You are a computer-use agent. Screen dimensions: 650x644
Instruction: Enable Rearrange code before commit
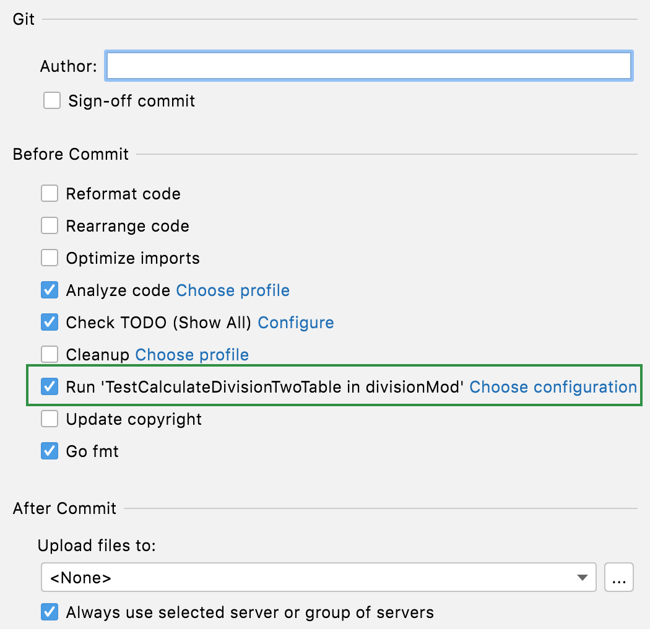coord(50,225)
